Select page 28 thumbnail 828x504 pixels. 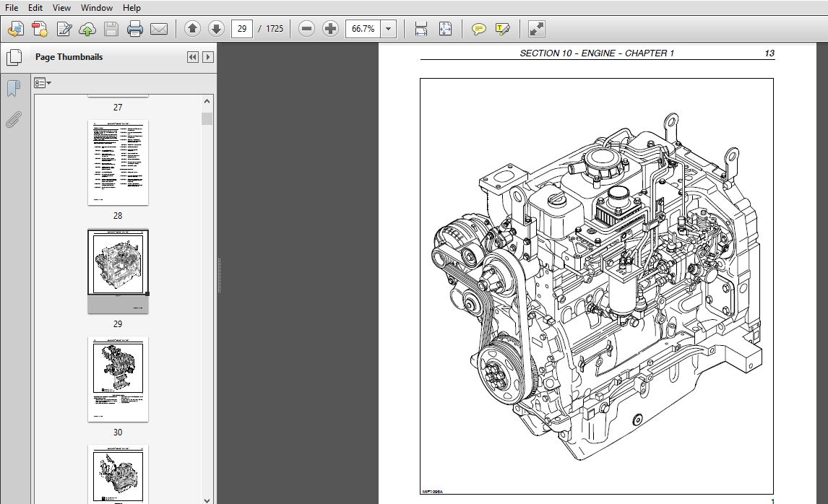click(x=118, y=162)
